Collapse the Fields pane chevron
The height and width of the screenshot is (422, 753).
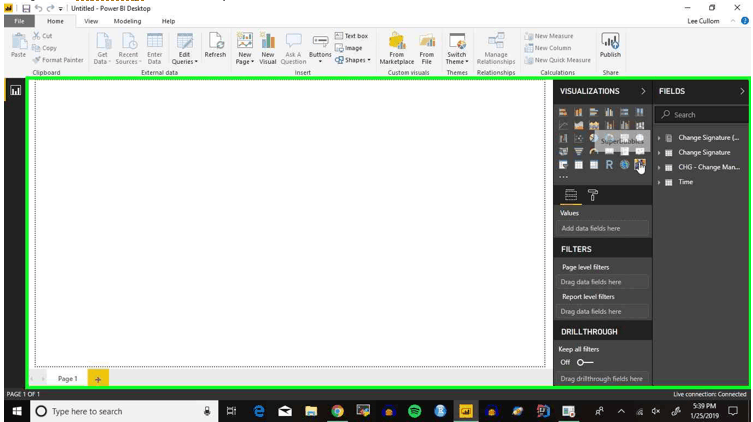click(742, 91)
